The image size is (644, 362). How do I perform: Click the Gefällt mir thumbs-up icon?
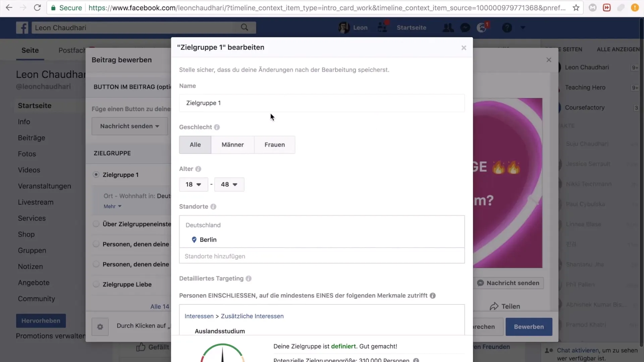coord(141,347)
